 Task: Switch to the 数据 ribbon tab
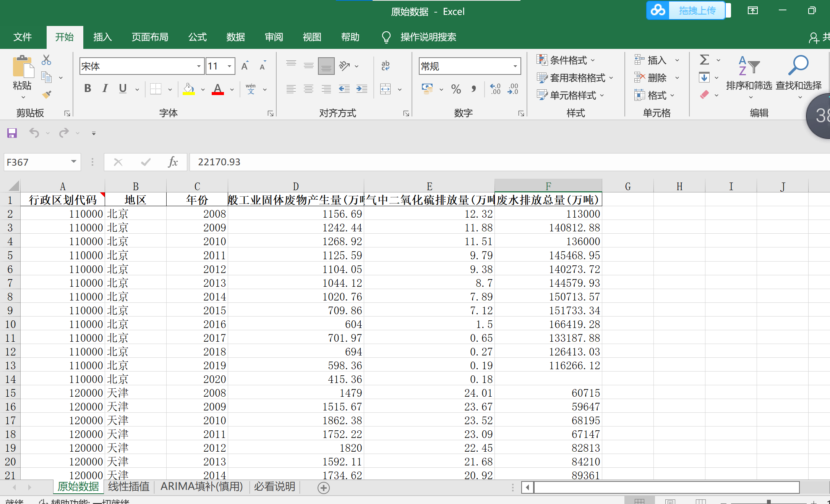[x=236, y=37]
